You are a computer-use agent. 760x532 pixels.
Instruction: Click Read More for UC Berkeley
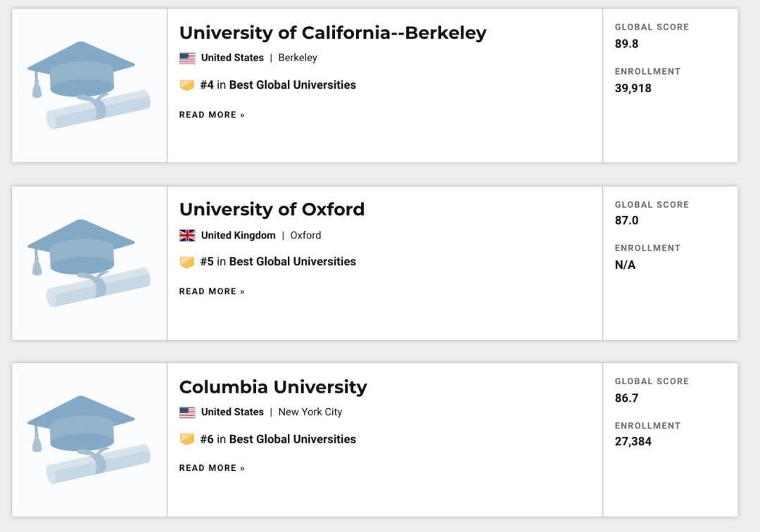tap(212, 115)
